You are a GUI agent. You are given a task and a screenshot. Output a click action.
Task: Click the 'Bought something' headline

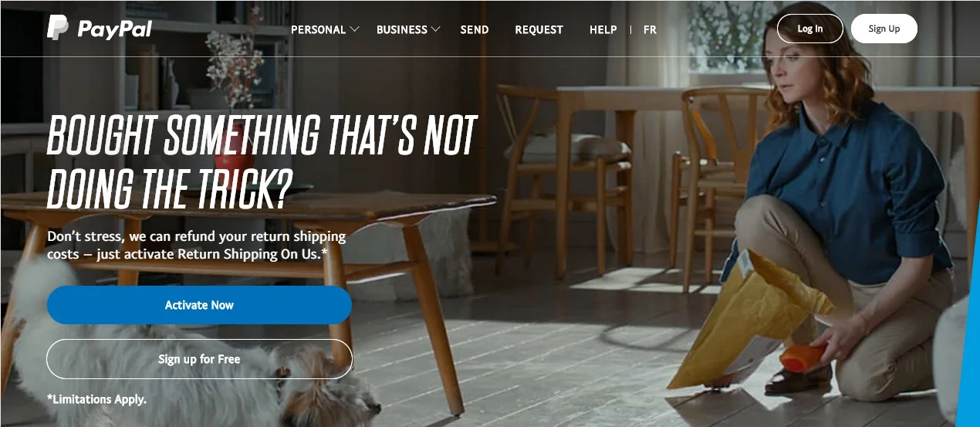tap(262, 161)
